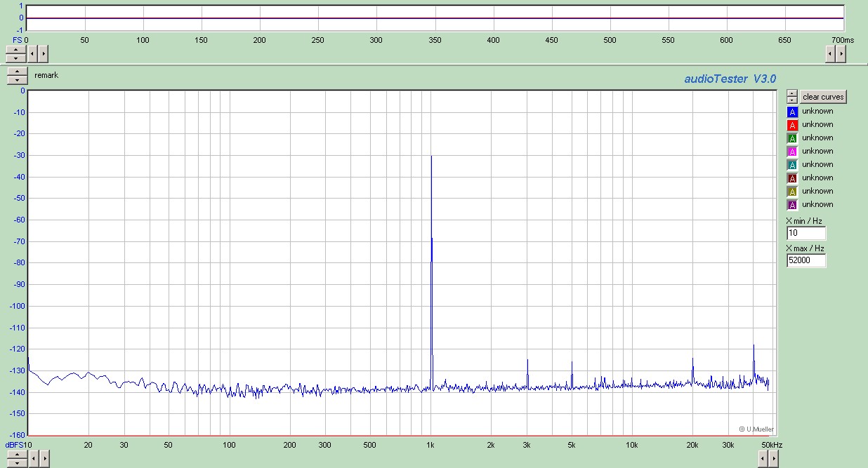Toggle the red A curve box
The height and width of the screenshot is (468, 868).
click(792, 125)
